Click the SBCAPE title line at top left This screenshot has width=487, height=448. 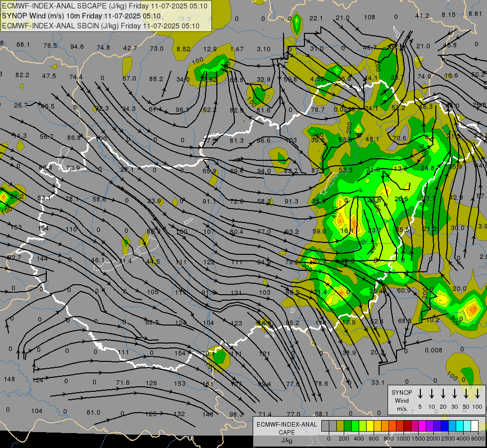[104, 6]
